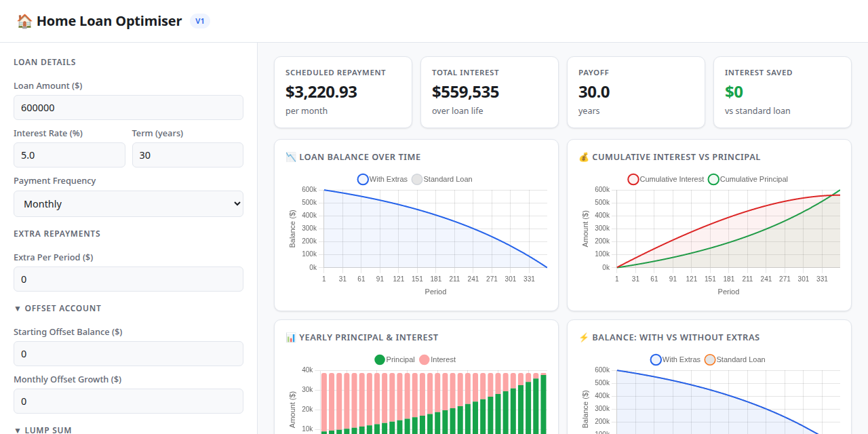Click the LOAN DETAILS section heading
868x434 pixels.
pos(45,62)
